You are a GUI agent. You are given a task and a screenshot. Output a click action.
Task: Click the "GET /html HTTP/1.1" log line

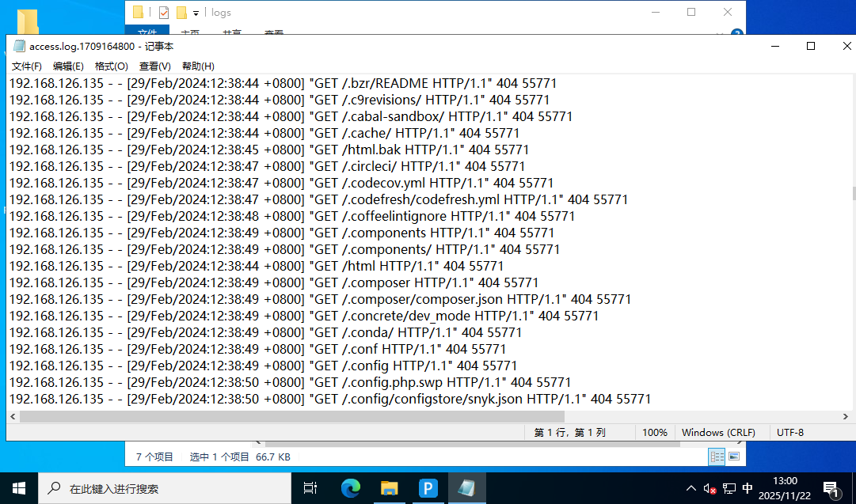click(x=257, y=266)
